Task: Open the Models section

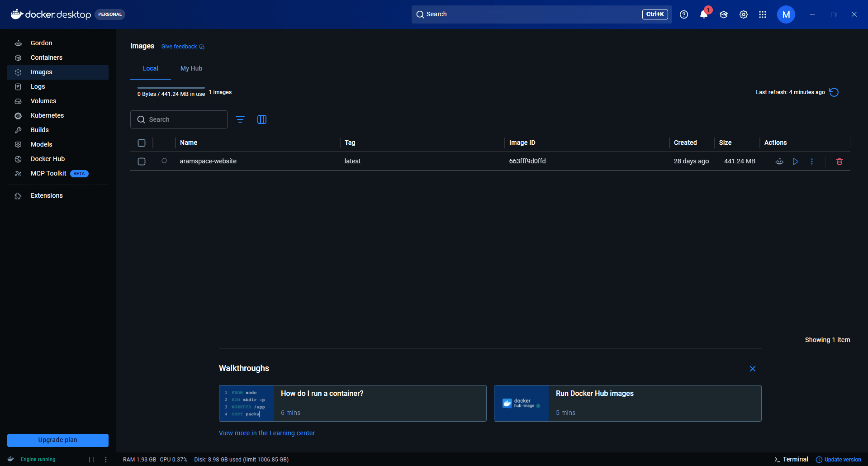Action: [x=58, y=144]
